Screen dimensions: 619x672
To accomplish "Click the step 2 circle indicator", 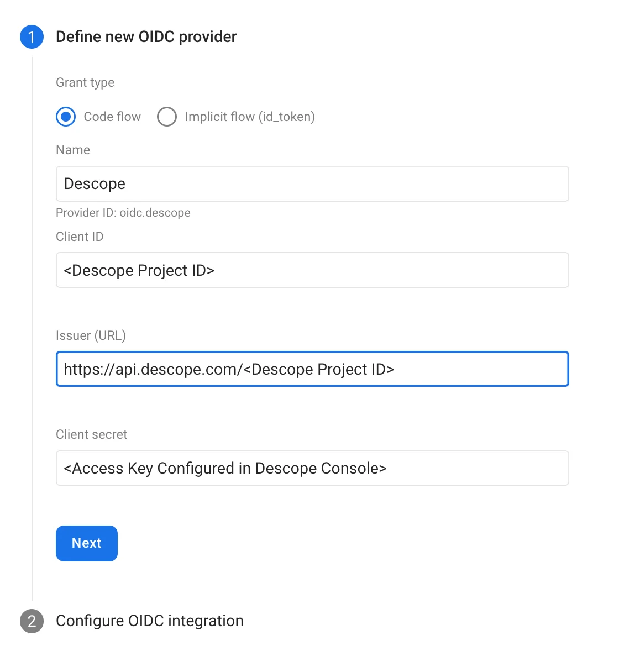I will point(32,621).
